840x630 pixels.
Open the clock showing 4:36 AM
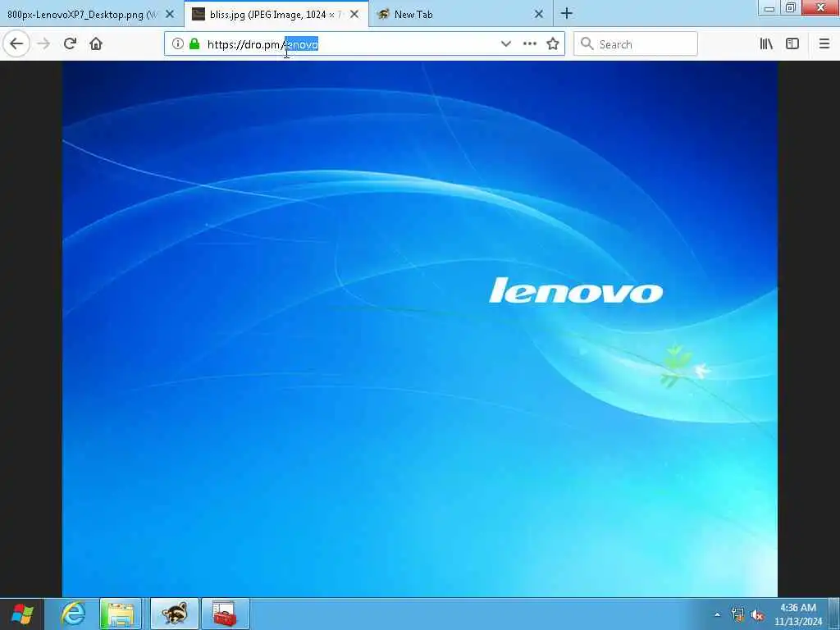click(798, 614)
